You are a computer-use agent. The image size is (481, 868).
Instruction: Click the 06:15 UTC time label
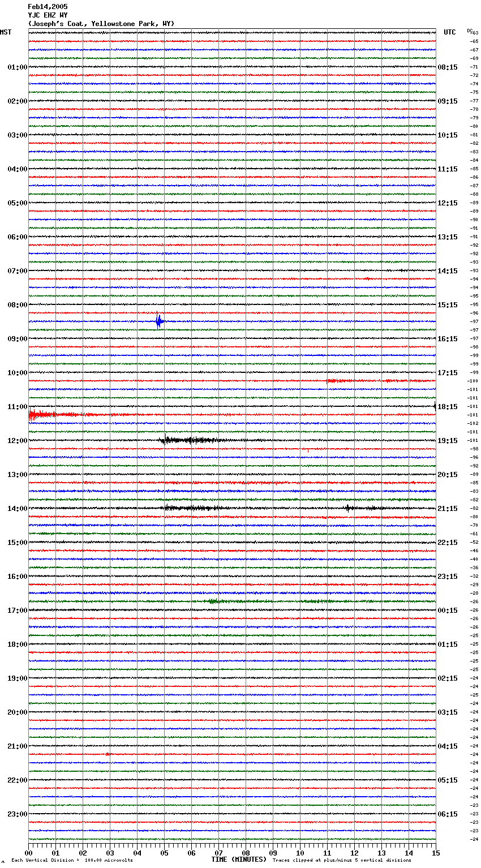point(448,814)
